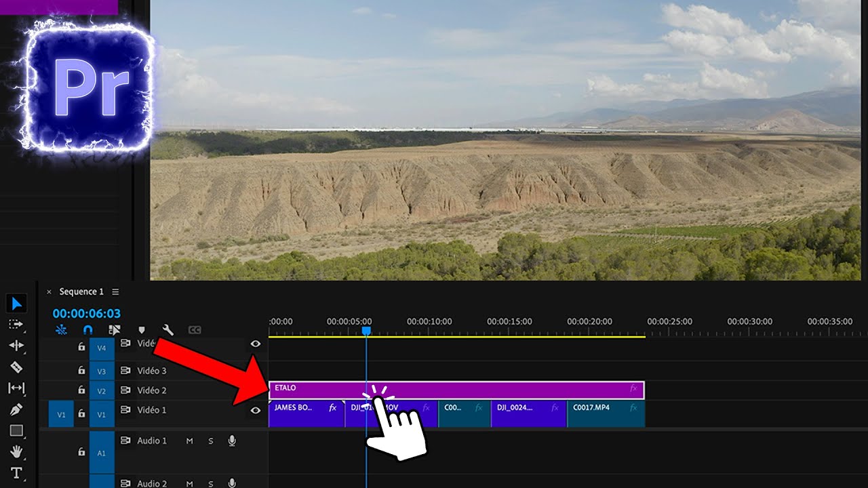Toggle lock on track V3
The height and width of the screenshot is (488, 868).
pos(81,371)
